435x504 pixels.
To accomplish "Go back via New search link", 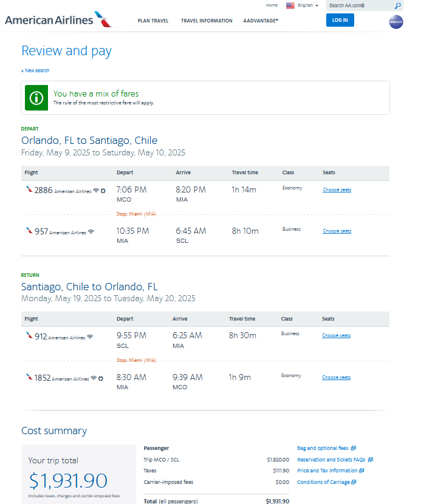I will 36,70.
